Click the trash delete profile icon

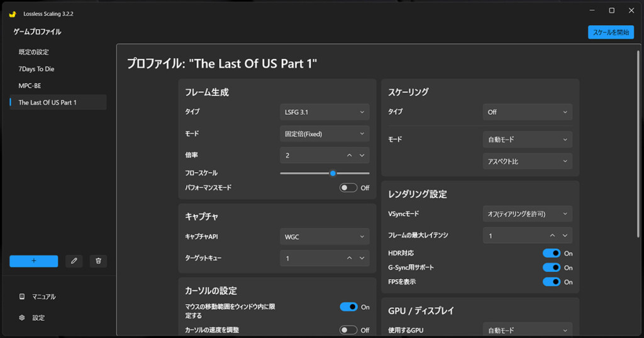pyautogui.click(x=98, y=261)
